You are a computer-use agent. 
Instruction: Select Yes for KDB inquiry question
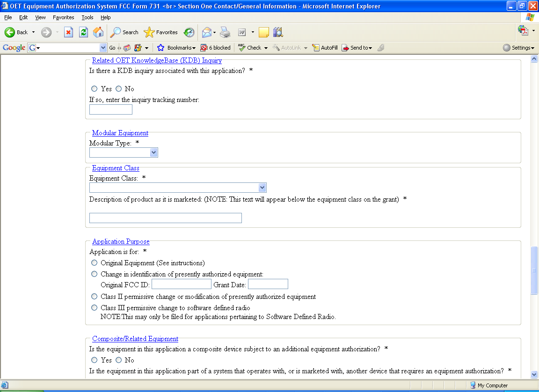pyautogui.click(x=94, y=88)
